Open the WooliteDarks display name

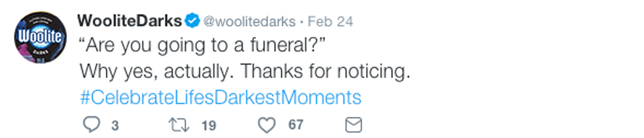tap(129, 21)
